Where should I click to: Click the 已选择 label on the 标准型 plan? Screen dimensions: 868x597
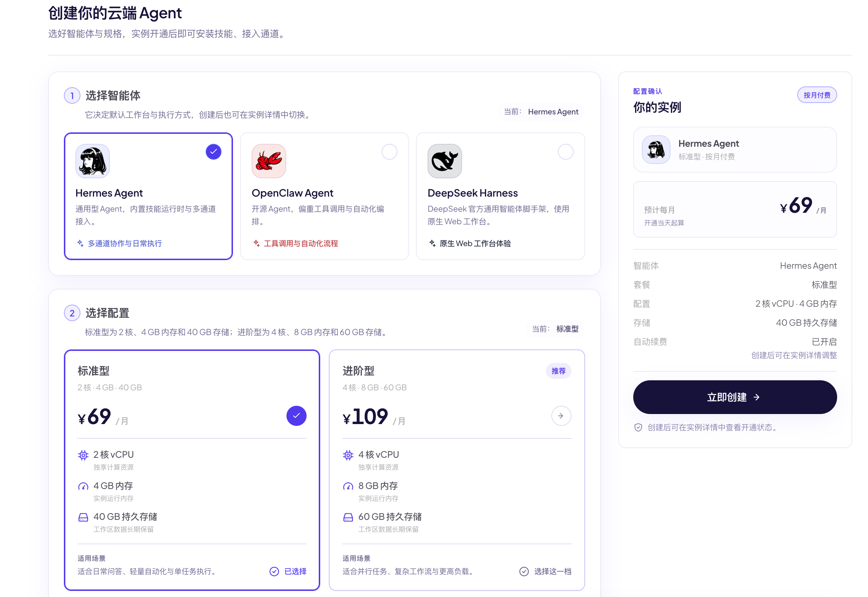(295, 572)
